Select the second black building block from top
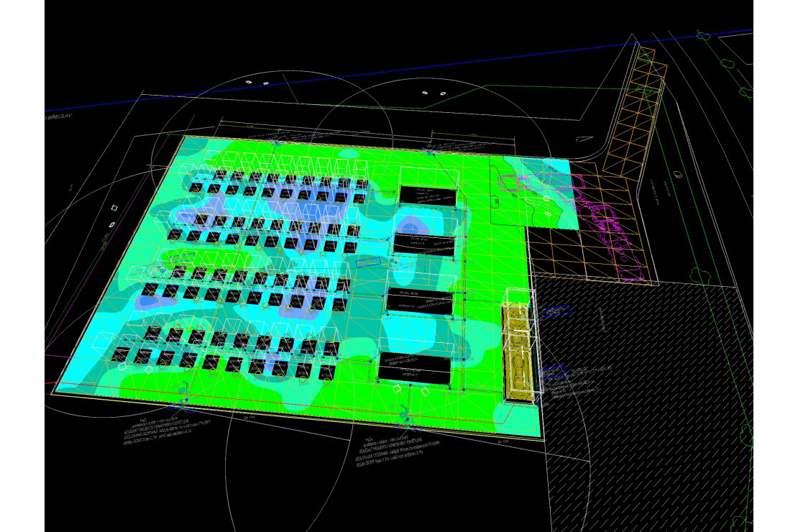798x532 pixels. (x=424, y=244)
